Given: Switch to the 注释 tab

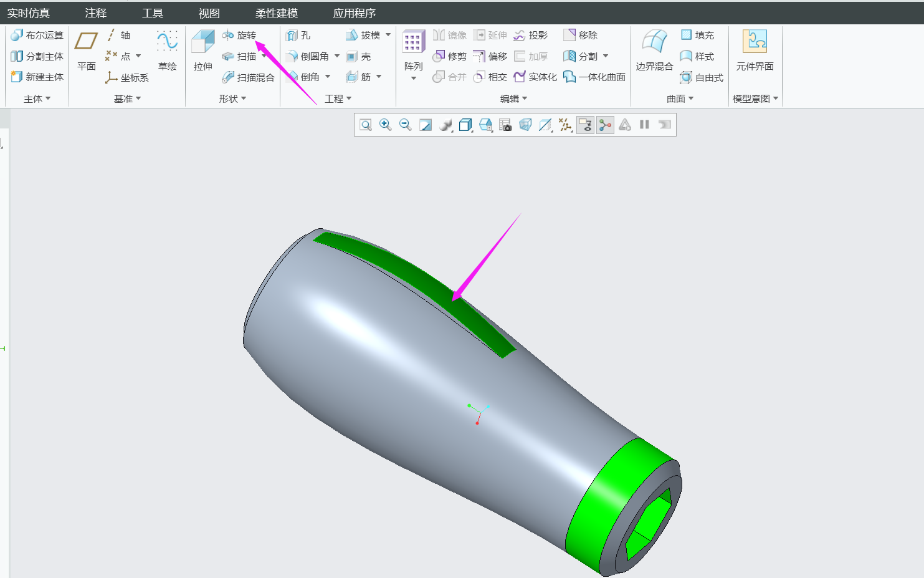Looking at the screenshot, I should (x=96, y=13).
